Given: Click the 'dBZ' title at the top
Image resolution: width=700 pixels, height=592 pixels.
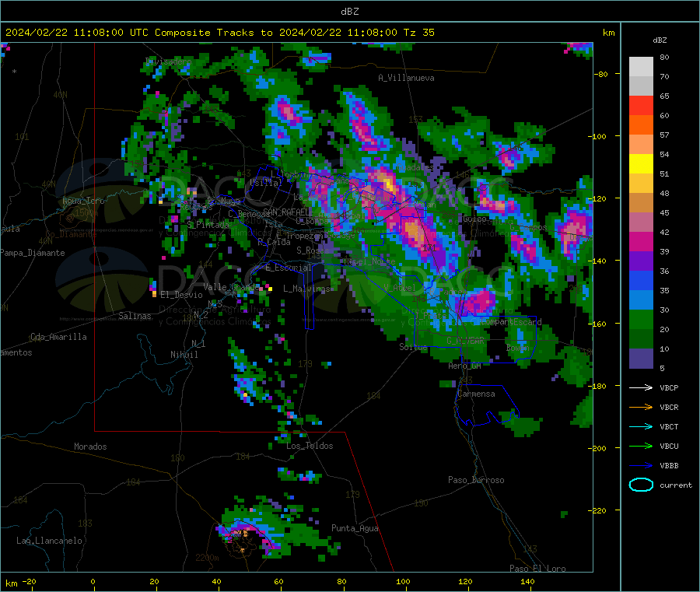Looking at the screenshot, I should pyautogui.click(x=349, y=12).
